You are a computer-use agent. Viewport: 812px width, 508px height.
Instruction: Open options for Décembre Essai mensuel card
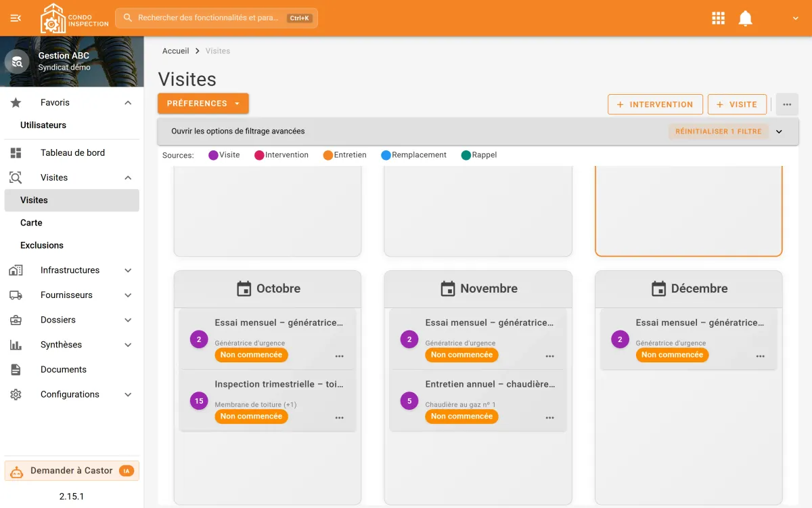(761, 356)
